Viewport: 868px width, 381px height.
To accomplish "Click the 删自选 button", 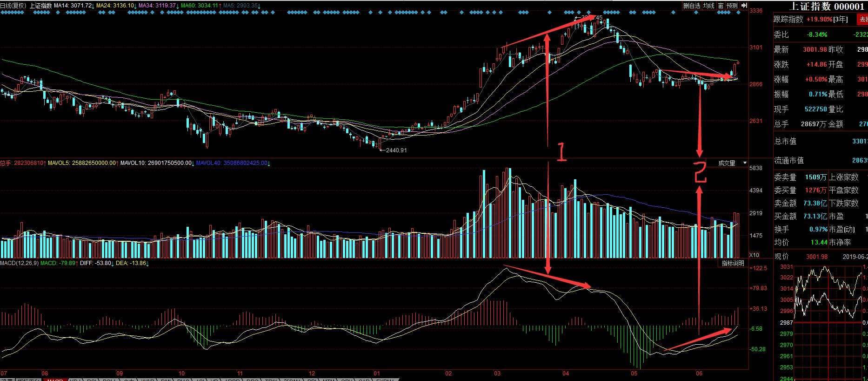I will 692,6.
